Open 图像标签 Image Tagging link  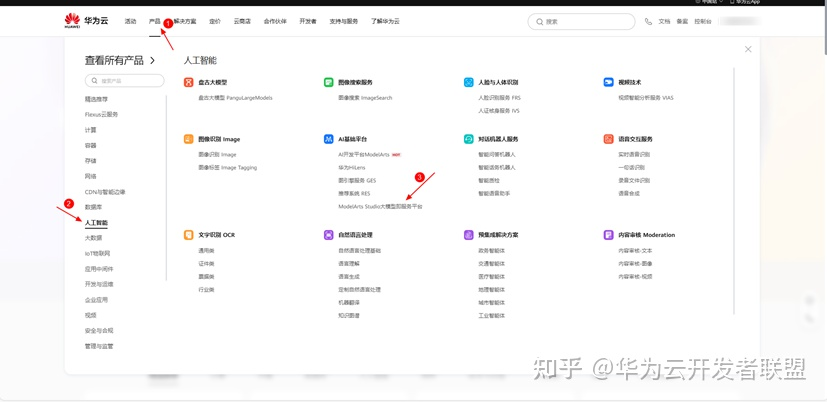[227, 167]
